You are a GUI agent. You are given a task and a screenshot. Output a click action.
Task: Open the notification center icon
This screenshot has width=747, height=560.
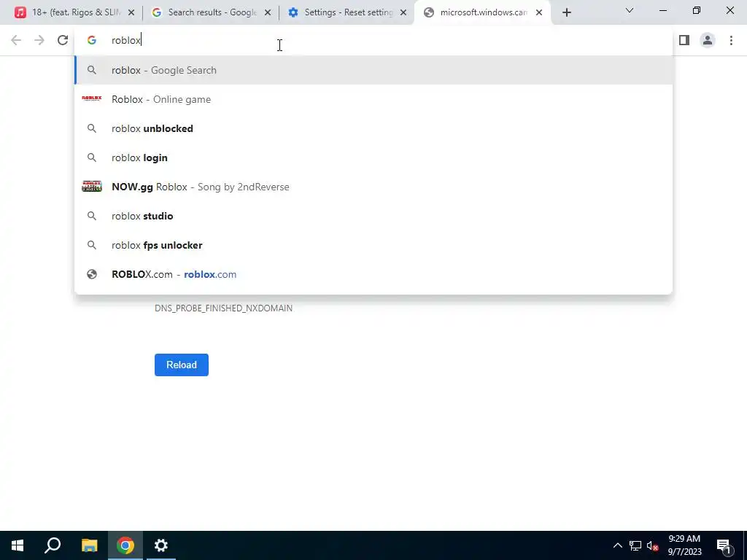[724, 545]
